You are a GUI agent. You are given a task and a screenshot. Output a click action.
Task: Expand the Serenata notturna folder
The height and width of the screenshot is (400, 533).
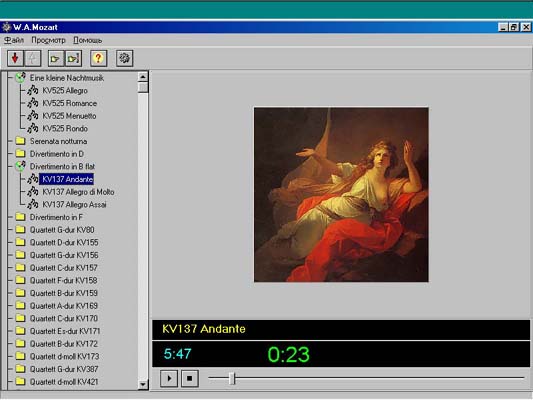pyautogui.click(x=20, y=141)
